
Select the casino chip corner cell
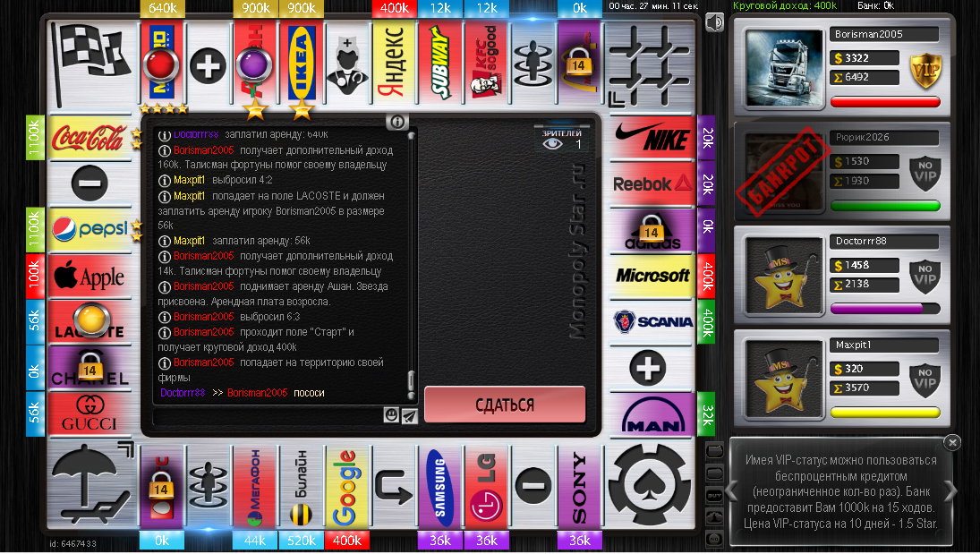(x=651, y=484)
